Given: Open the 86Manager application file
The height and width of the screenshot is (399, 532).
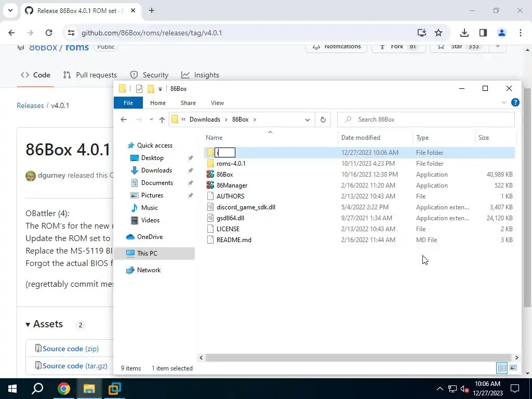Looking at the screenshot, I should click(x=232, y=185).
